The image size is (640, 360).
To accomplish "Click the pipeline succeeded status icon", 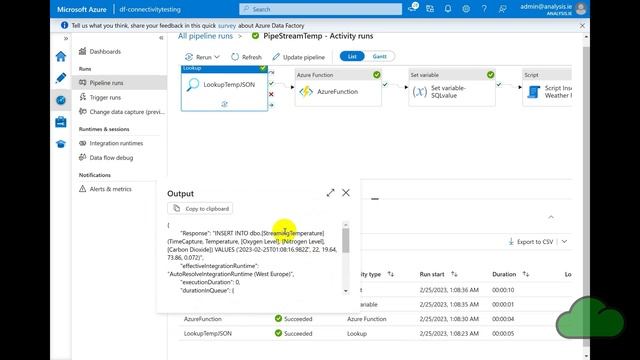I will (256, 36).
